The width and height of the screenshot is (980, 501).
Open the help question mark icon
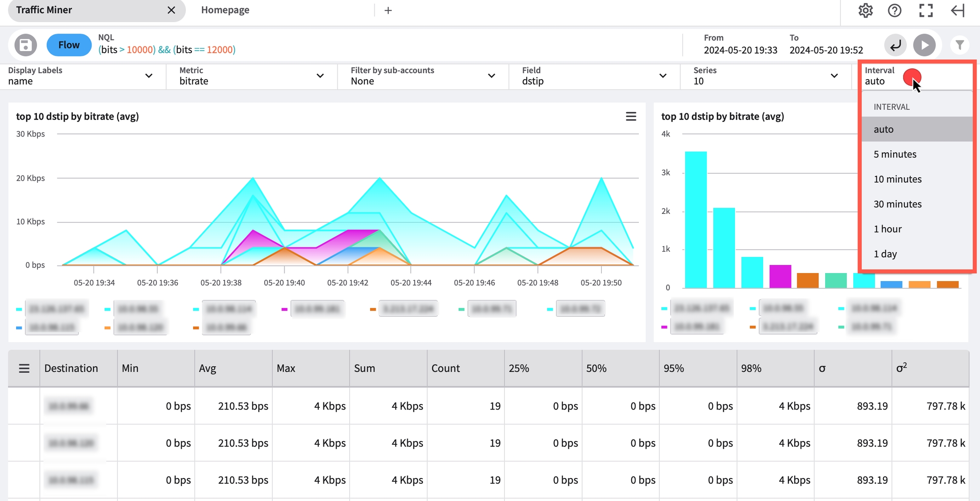[895, 10]
